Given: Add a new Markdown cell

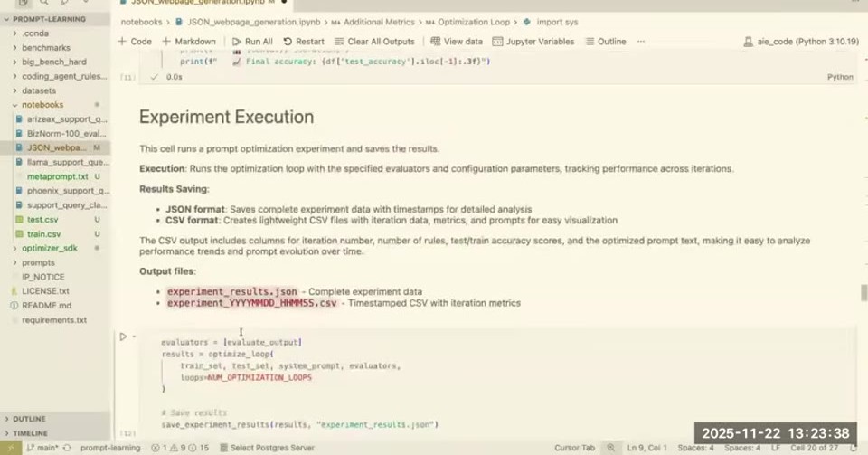Looking at the screenshot, I should [189, 42].
